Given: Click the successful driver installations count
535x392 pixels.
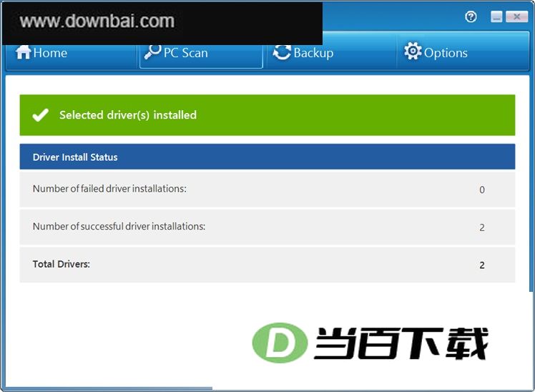Looking at the screenshot, I should coord(482,227).
